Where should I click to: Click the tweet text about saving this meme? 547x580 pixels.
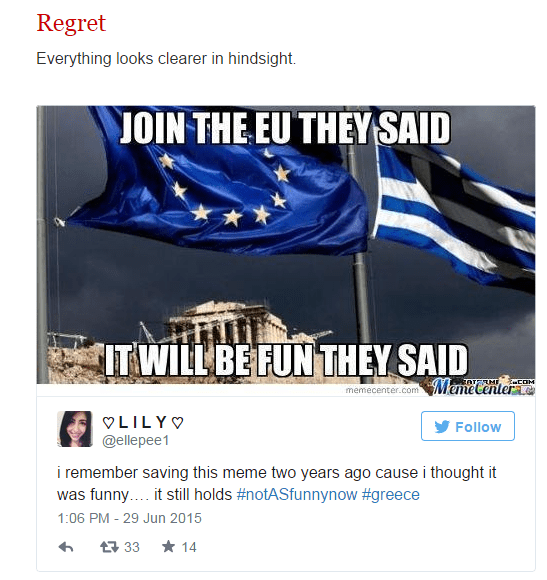click(276, 483)
